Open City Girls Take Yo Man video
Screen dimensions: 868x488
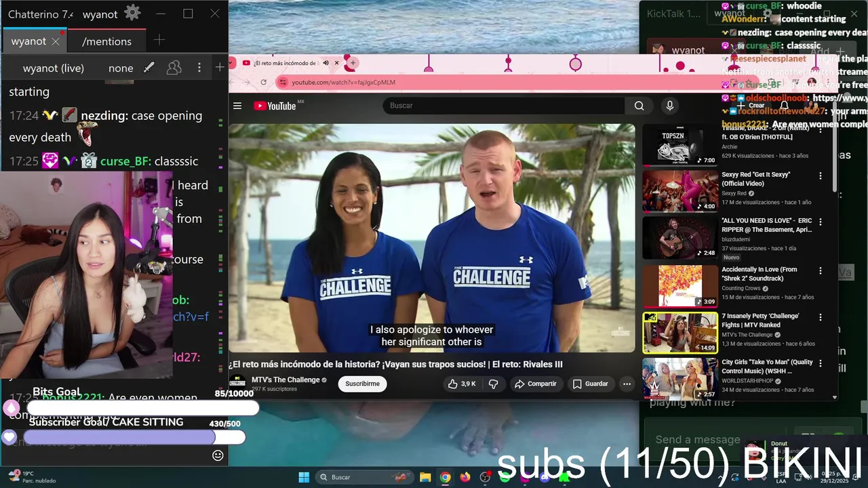tap(680, 378)
